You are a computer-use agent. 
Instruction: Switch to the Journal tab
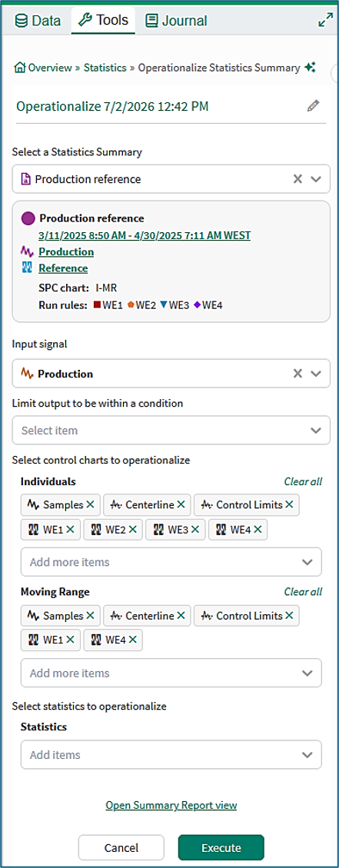pos(176,21)
